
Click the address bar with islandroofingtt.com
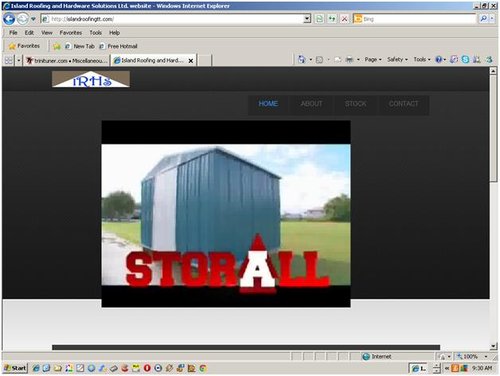point(172,19)
